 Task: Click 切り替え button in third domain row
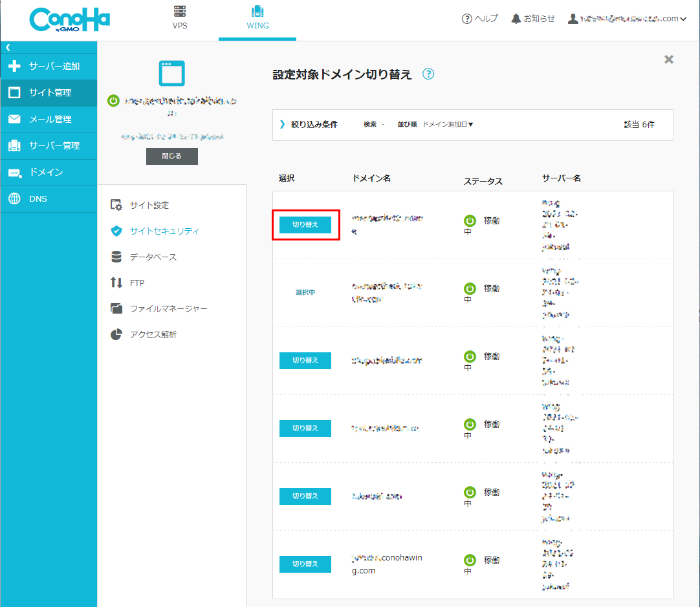pyautogui.click(x=305, y=360)
